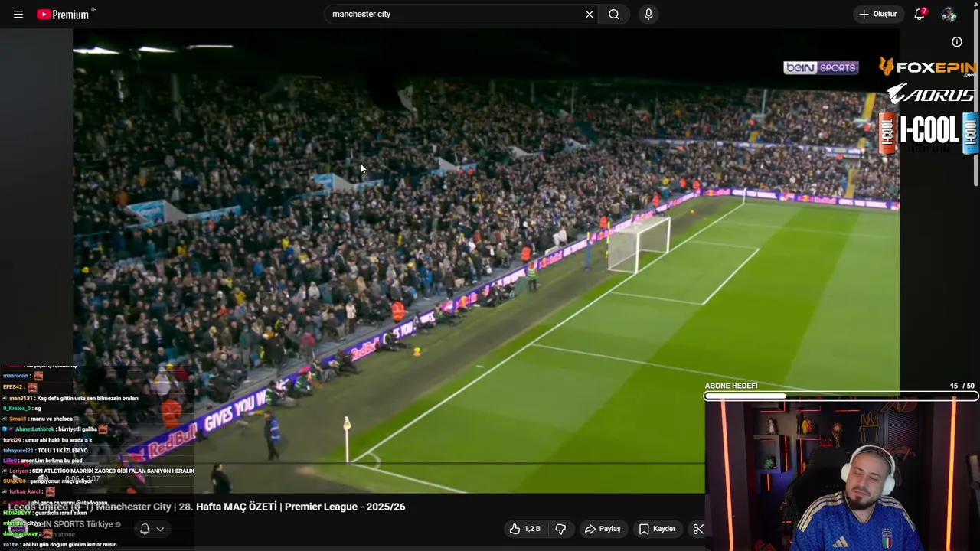Click chat username furki29
The height and width of the screenshot is (551, 980).
11,440
